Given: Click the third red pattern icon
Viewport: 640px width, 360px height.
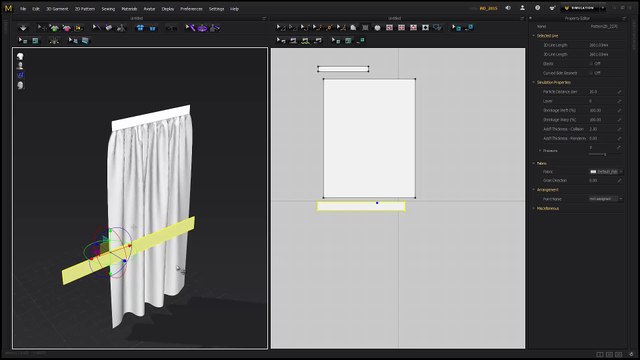Looking at the screenshot, I should [x=413, y=27].
